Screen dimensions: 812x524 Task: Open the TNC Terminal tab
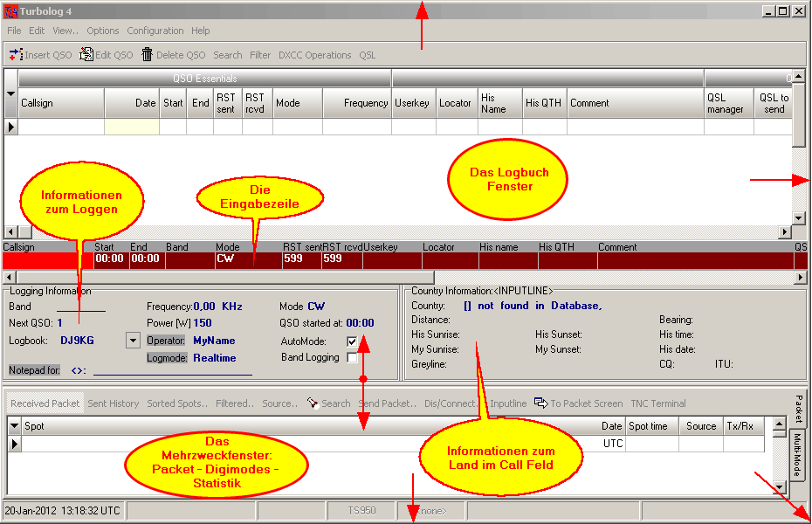pos(658,403)
